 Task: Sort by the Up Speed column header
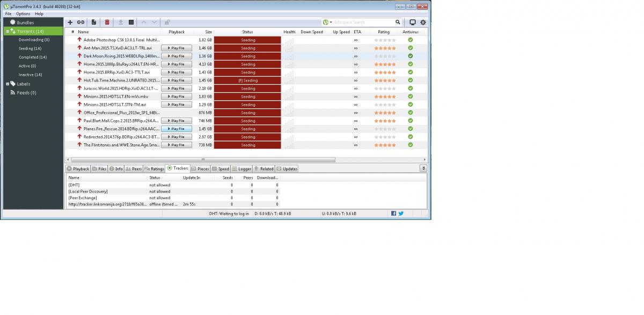341,32
